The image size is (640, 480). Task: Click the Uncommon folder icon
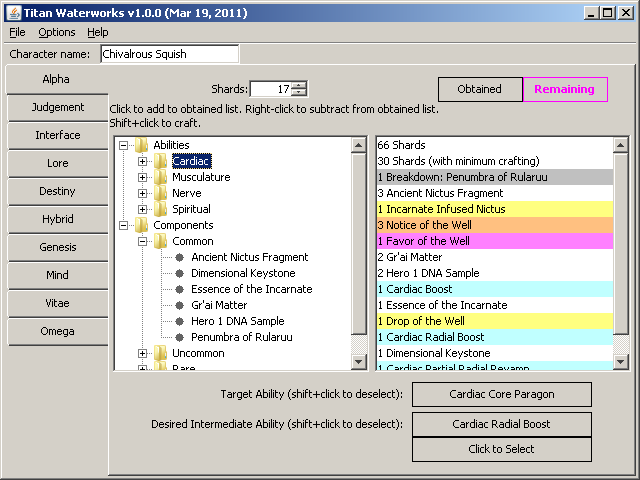coord(161,353)
